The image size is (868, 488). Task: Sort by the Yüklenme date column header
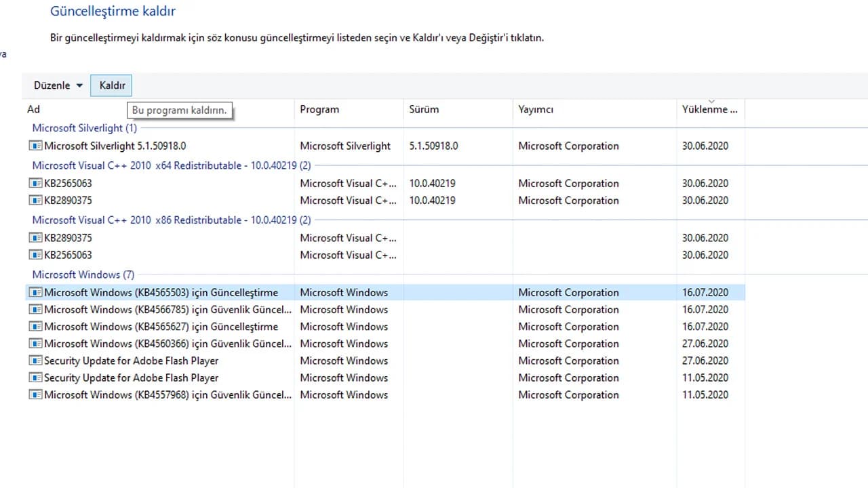click(709, 109)
